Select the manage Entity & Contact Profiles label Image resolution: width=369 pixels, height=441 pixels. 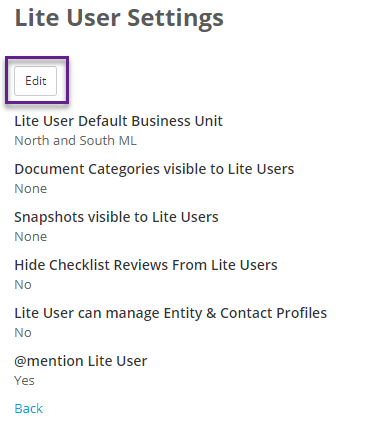170,313
